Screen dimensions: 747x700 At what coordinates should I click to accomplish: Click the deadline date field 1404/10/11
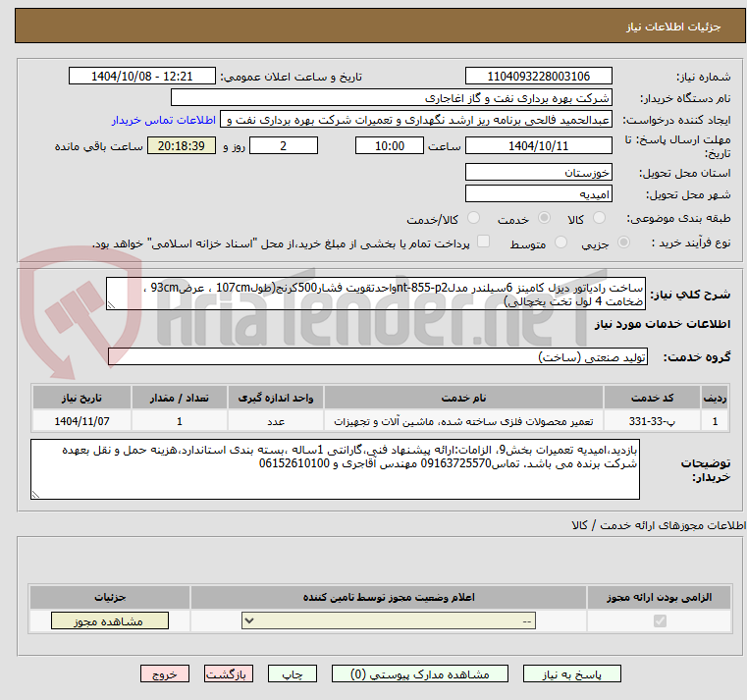[x=539, y=146]
